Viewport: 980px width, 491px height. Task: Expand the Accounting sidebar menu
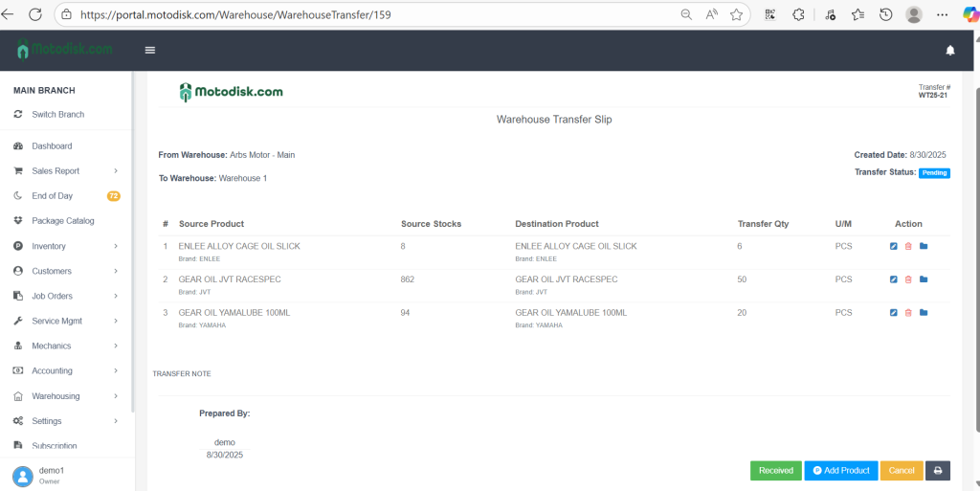point(64,371)
